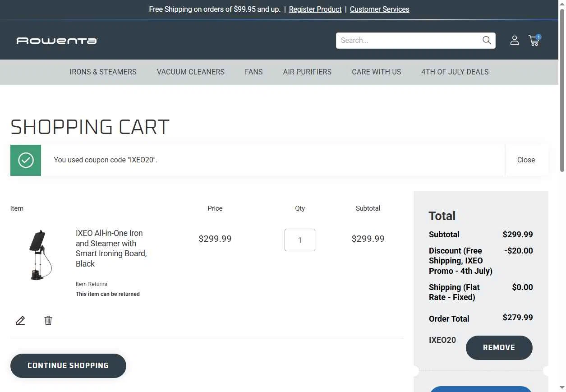
Task: Click the Shipping $0.00 amount
Action: click(523, 287)
